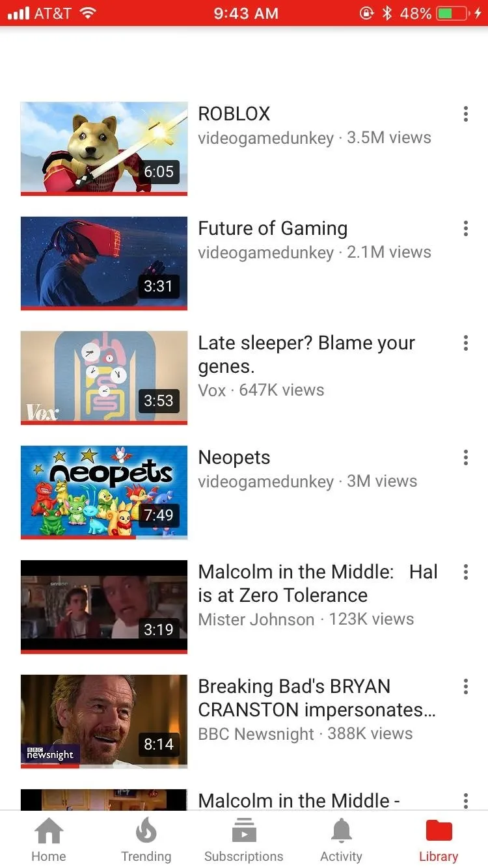488x868 pixels.
Task: Tap the battery indicator in status bar
Action: point(454,13)
